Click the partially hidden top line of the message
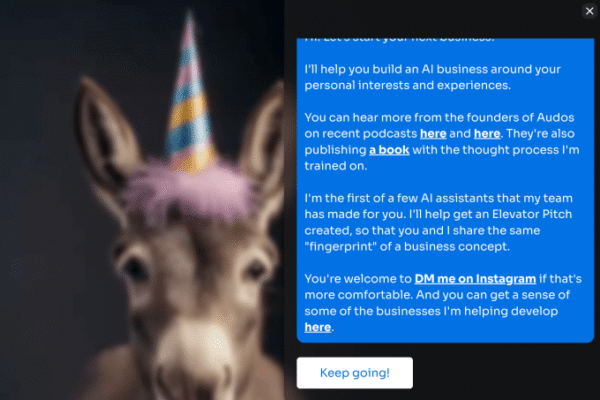Image resolution: width=600 pixels, height=400 pixels. [x=400, y=39]
